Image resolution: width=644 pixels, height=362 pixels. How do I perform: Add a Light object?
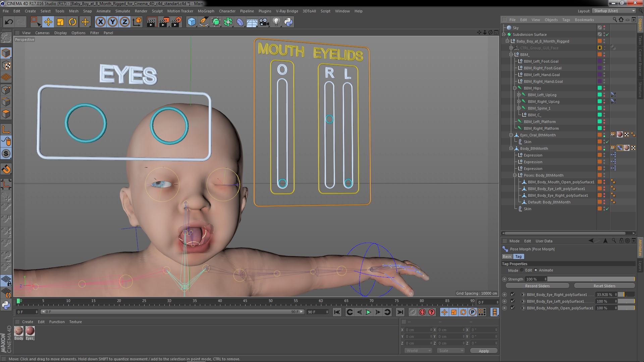click(276, 22)
